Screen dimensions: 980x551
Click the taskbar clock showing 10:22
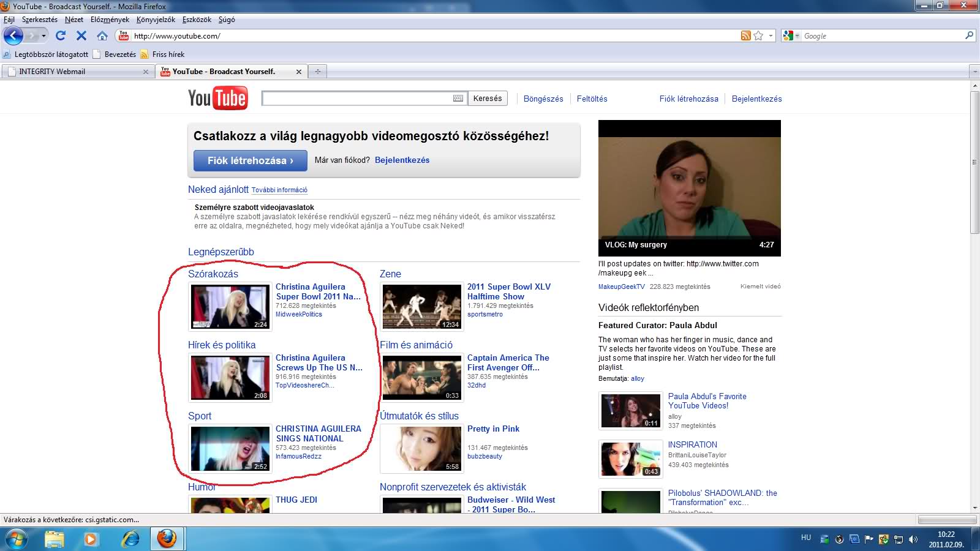point(946,539)
